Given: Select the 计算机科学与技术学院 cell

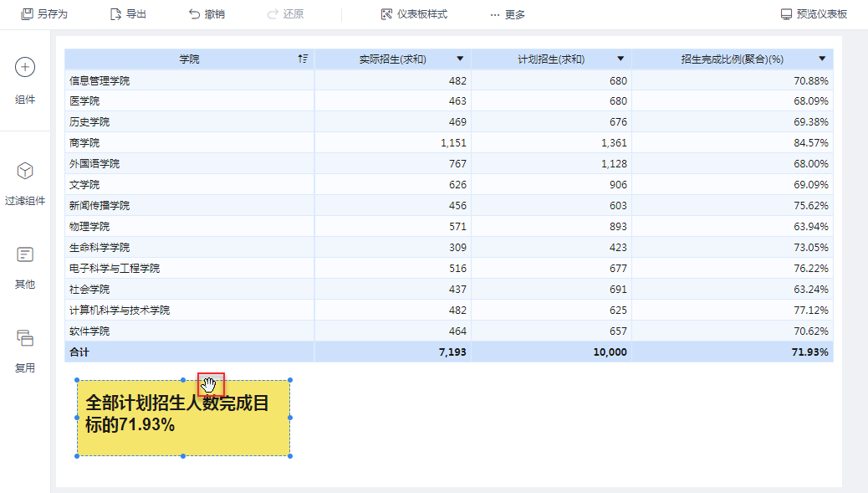Looking at the screenshot, I should pos(189,311).
